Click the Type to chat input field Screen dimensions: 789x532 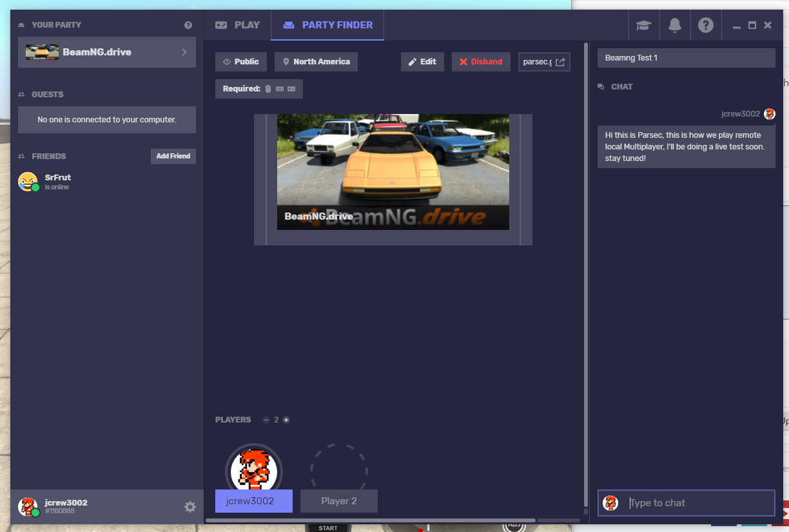click(687, 503)
